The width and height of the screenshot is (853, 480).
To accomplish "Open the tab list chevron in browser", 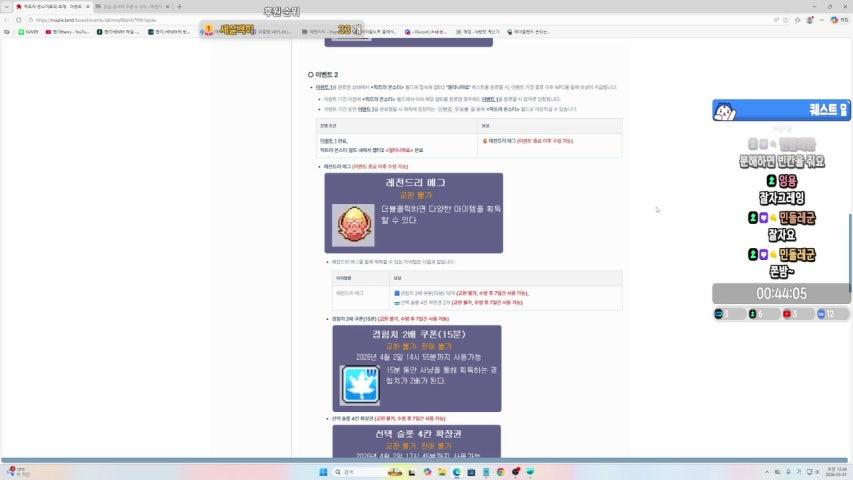I will coord(7,7).
